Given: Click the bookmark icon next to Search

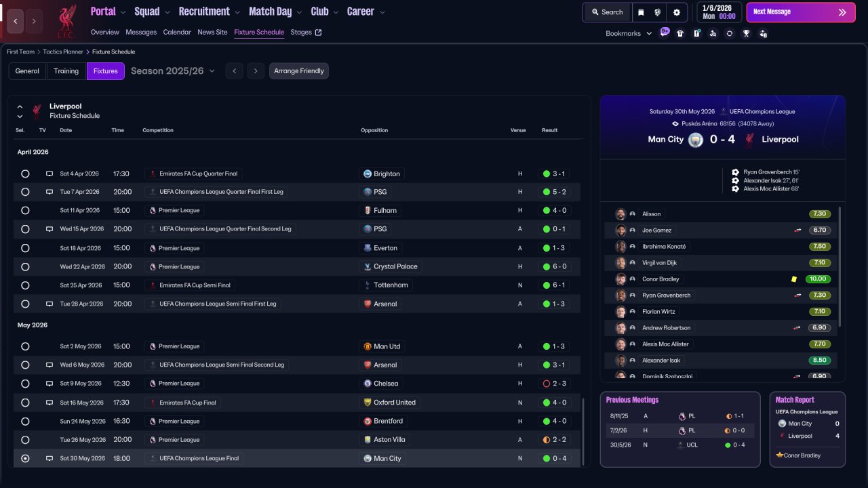Looking at the screenshot, I should click(x=642, y=12).
